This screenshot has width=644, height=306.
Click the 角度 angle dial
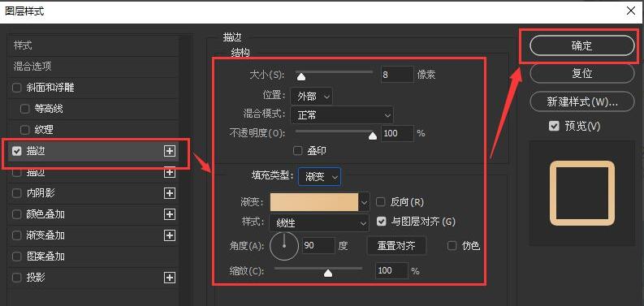point(284,246)
